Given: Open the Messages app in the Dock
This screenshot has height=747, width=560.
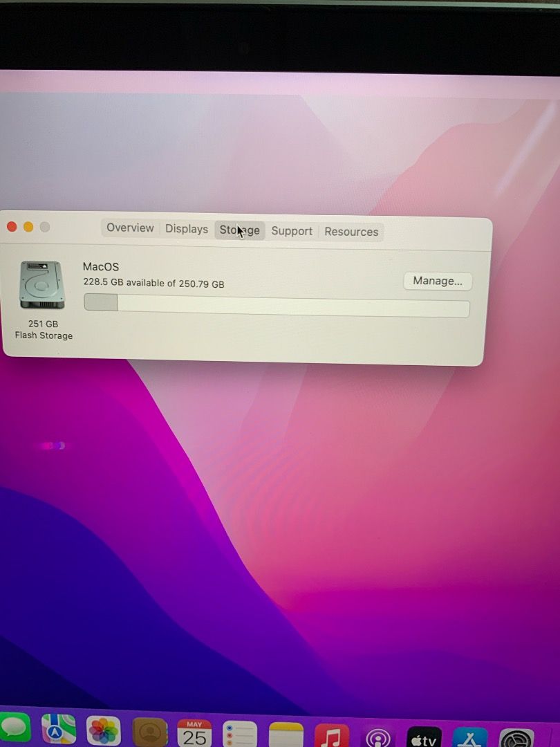Looking at the screenshot, I should pos(15,729).
